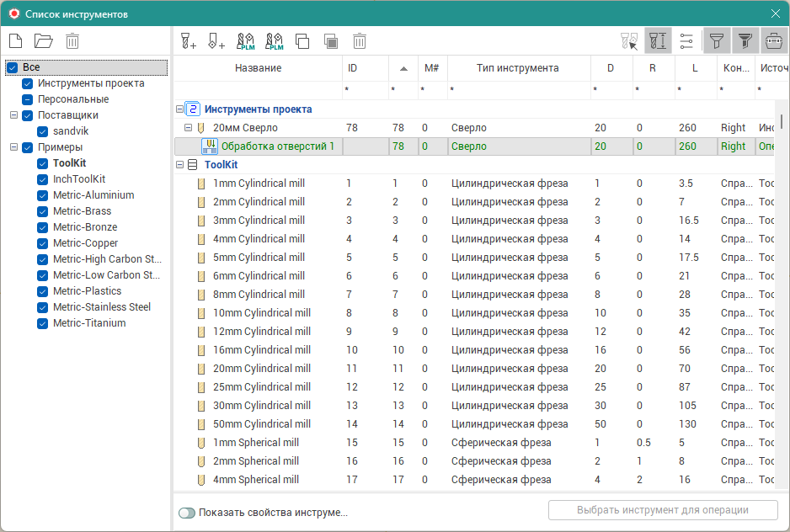This screenshot has width=790, height=532.
Task: Click the sliders settings icon
Action: pos(686,40)
